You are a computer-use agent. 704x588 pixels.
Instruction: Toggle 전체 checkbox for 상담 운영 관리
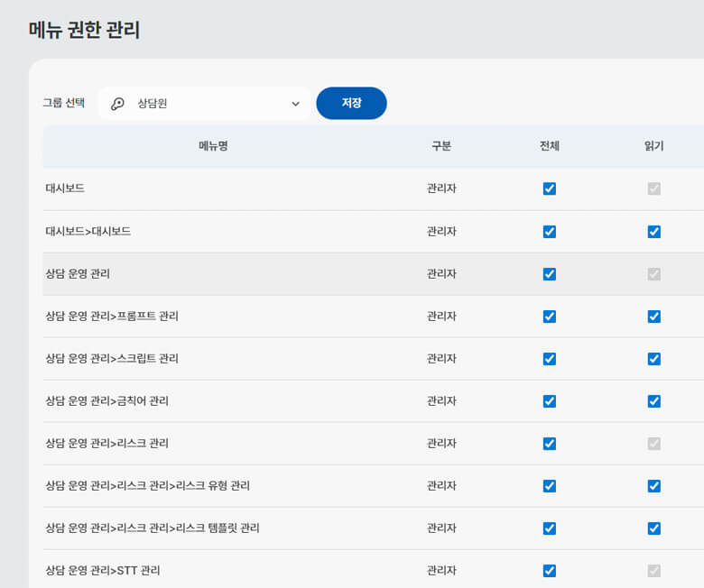(550, 273)
